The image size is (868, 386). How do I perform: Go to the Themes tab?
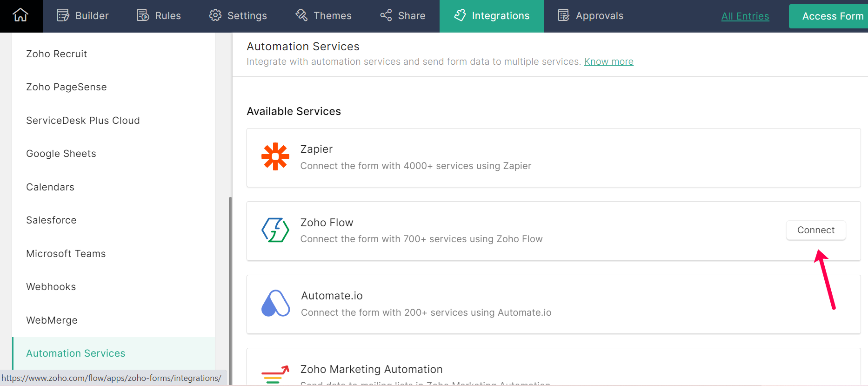[323, 16]
